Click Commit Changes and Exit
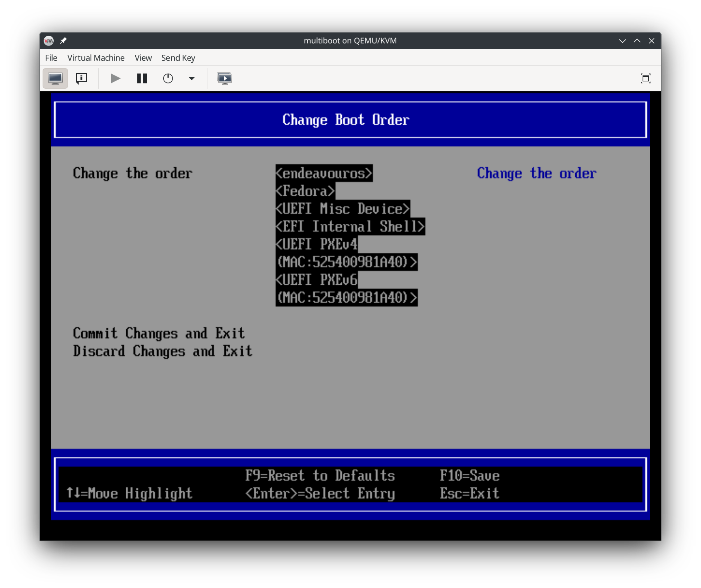This screenshot has height=588, width=701. (159, 333)
